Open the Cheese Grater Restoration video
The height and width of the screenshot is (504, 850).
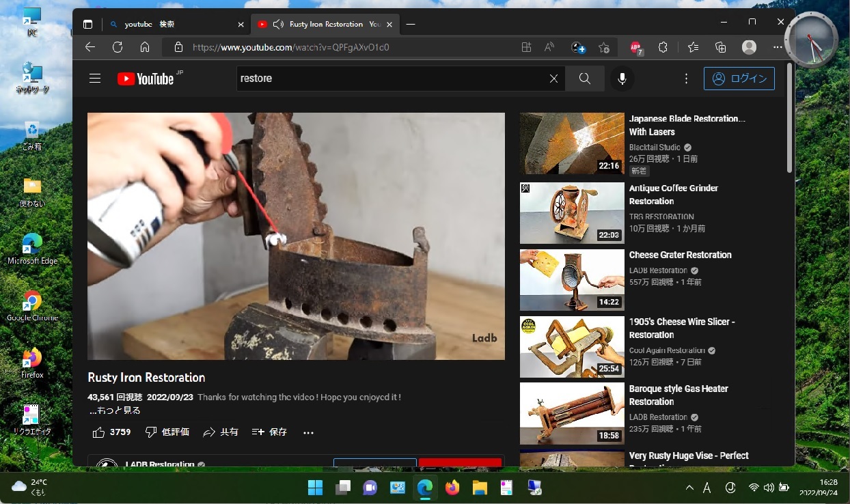click(x=680, y=255)
